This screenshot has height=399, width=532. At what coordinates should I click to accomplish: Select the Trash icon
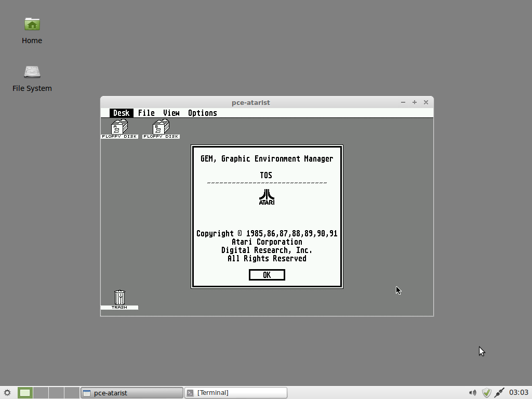click(x=119, y=300)
